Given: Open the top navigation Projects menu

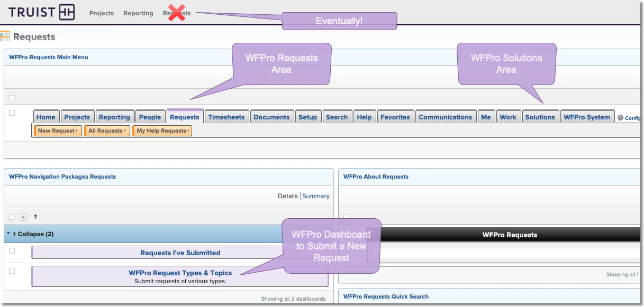Looking at the screenshot, I should coord(102,13).
